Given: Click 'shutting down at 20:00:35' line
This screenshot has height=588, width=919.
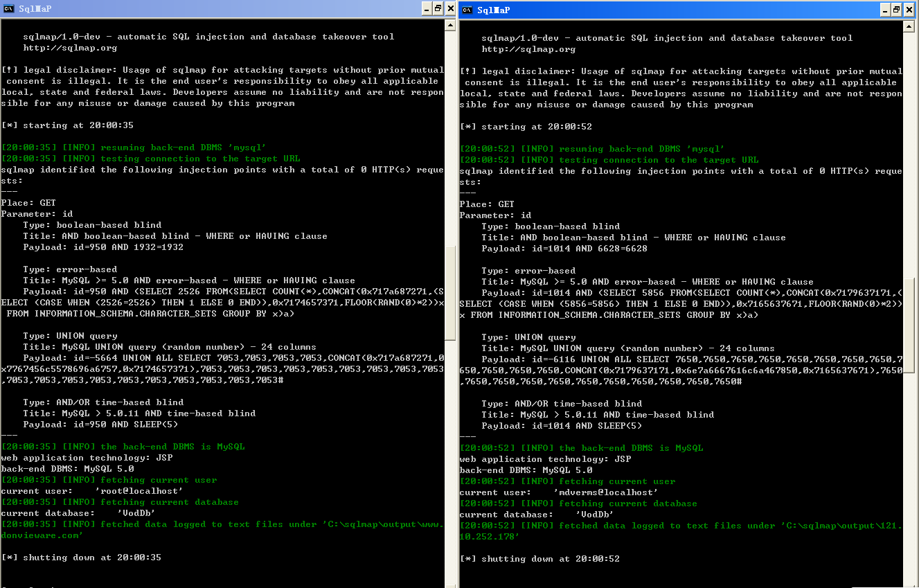Looking at the screenshot, I should (x=81, y=558).
